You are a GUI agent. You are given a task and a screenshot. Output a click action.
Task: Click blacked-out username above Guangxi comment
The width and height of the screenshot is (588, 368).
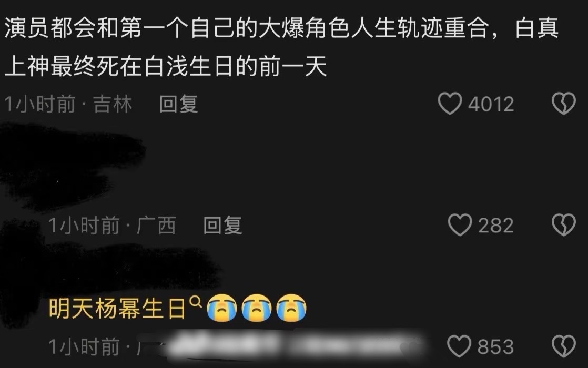(x=71, y=165)
